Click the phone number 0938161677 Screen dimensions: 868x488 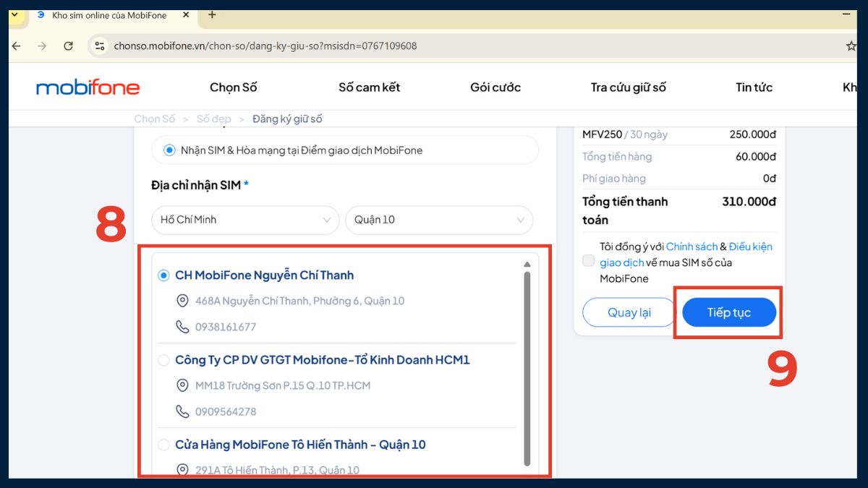pos(226,327)
